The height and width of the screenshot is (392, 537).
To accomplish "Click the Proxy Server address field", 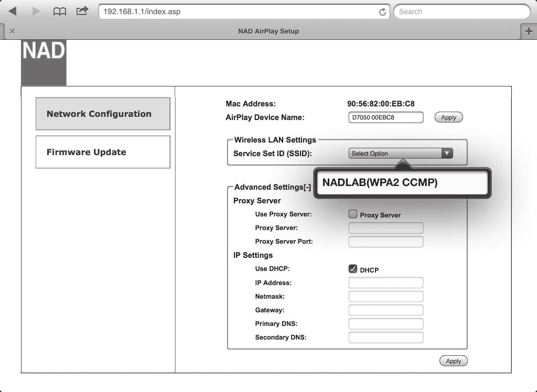I will (385, 228).
